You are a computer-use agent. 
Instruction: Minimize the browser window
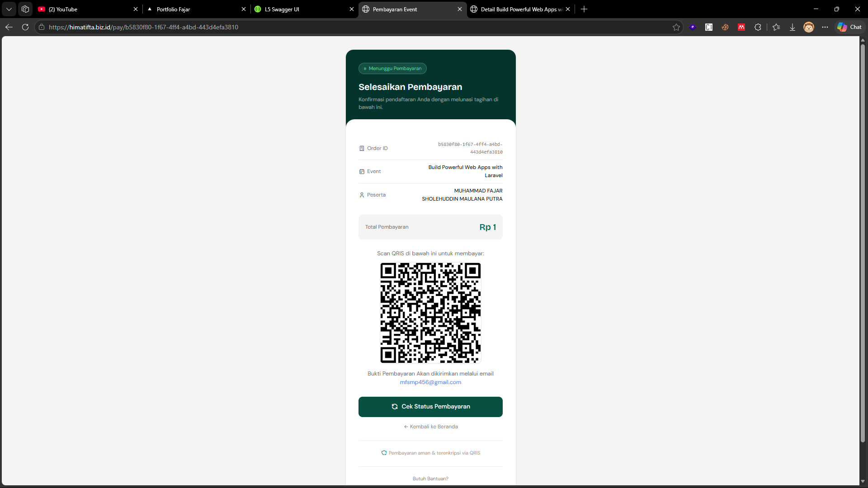816,9
